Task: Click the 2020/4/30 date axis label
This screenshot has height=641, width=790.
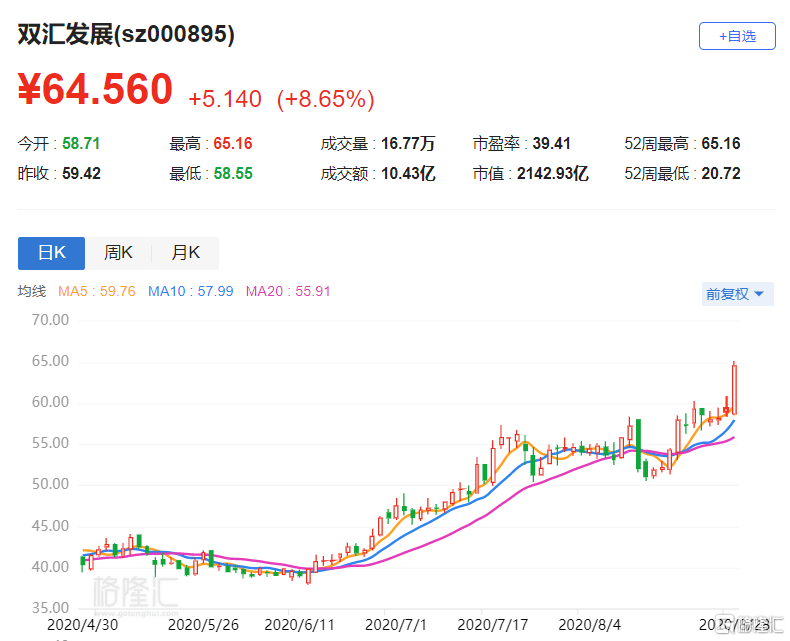Action: tap(83, 625)
